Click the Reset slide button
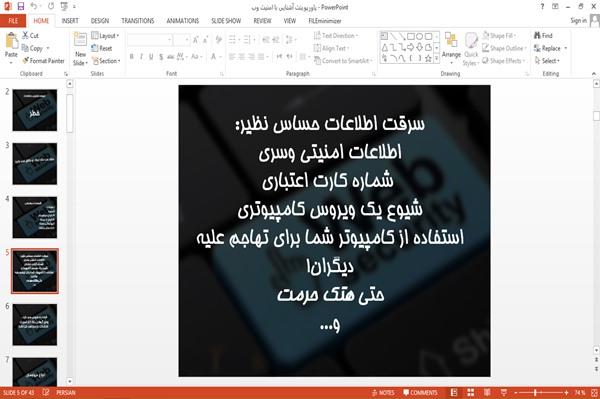The image size is (600, 399). pos(102,48)
